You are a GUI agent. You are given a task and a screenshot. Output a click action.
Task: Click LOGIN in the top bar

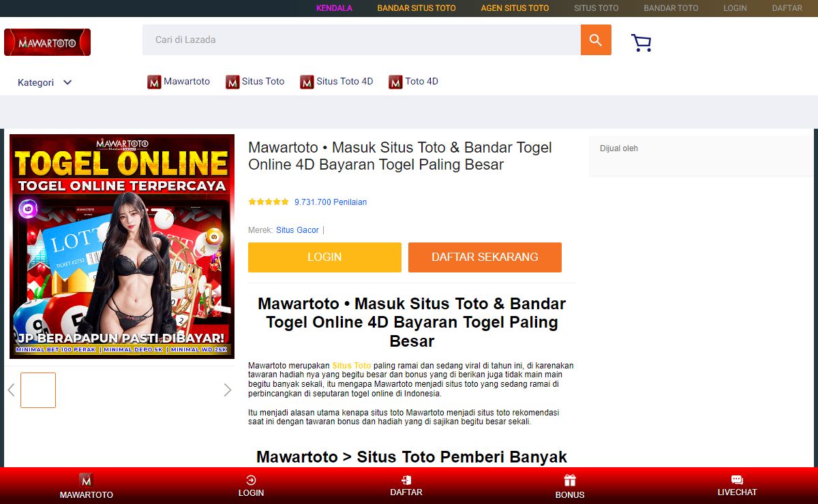click(x=735, y=8)
